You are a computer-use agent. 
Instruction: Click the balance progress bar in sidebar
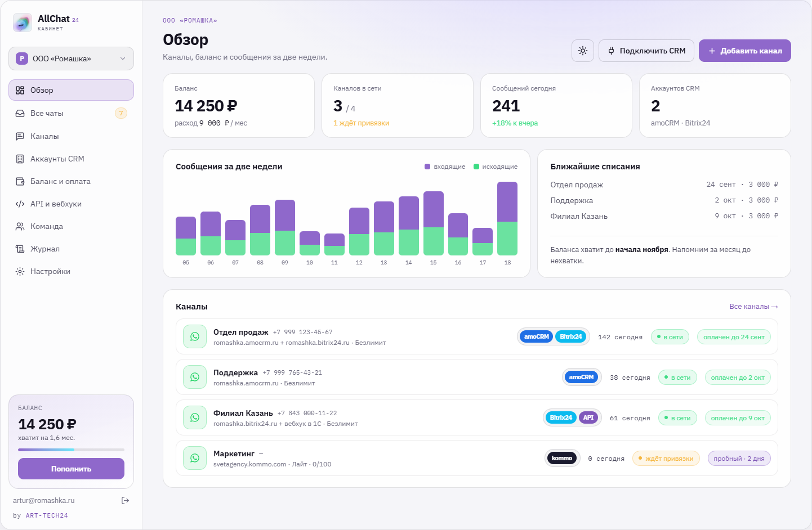71,450
